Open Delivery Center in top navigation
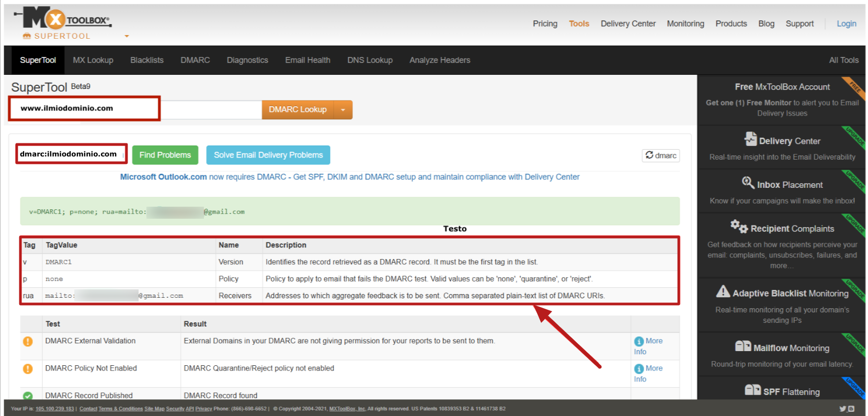 [x=628, y=24]
